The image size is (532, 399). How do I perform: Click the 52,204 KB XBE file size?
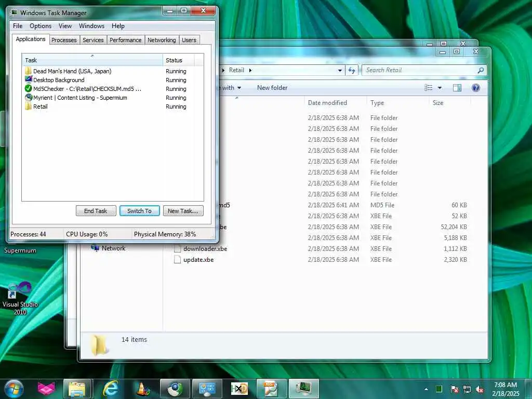tap(454, 227)
